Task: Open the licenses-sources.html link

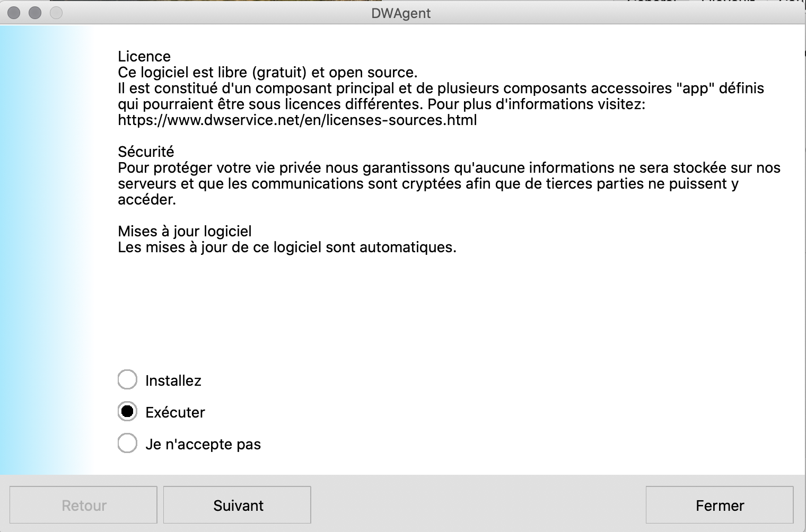Action: (x=297, y=120)
